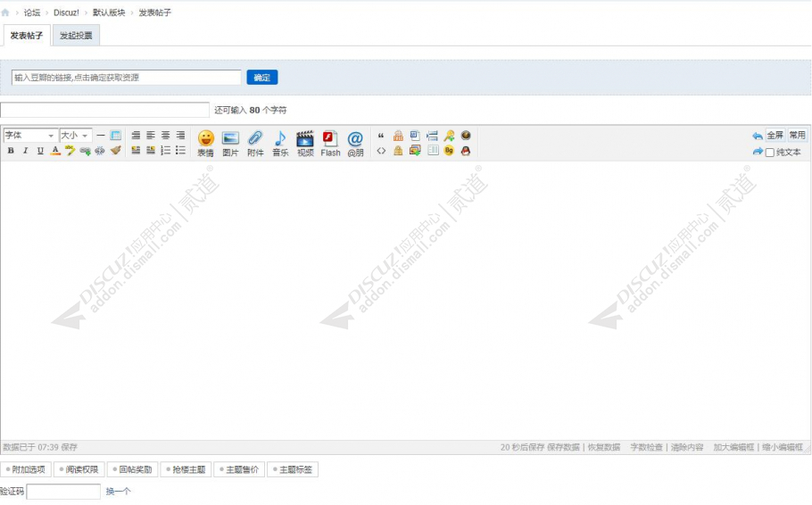Expand the 主题标签 section
812x505 pixels.
click(293, 470)
